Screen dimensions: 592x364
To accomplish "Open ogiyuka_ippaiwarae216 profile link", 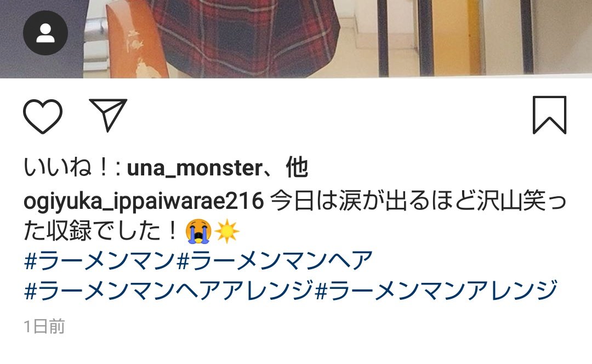I will pyautogui.click(x=144, y=201).
